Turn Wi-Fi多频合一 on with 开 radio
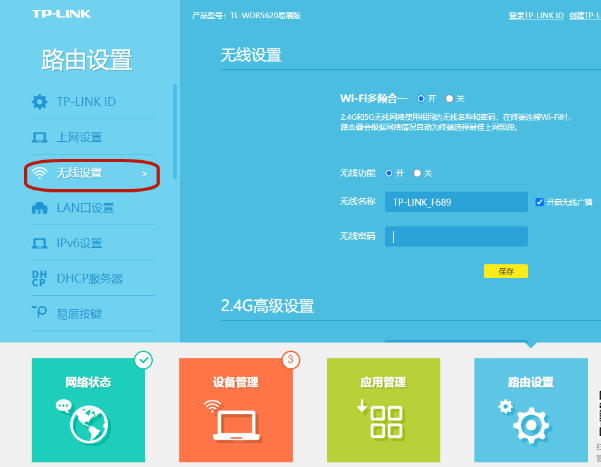Image resolution: width=601 pixels, height=467 pixels. [421, 99]
